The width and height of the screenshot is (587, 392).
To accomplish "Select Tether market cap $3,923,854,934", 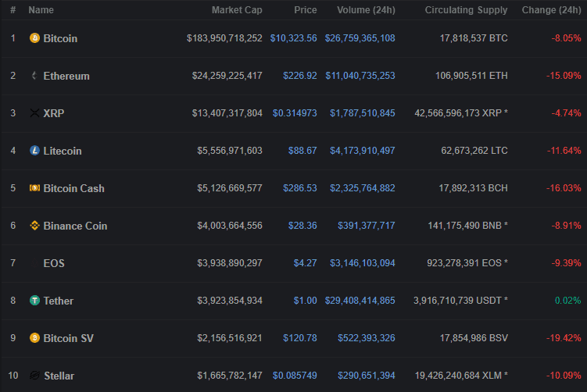I will click(230, 301).
